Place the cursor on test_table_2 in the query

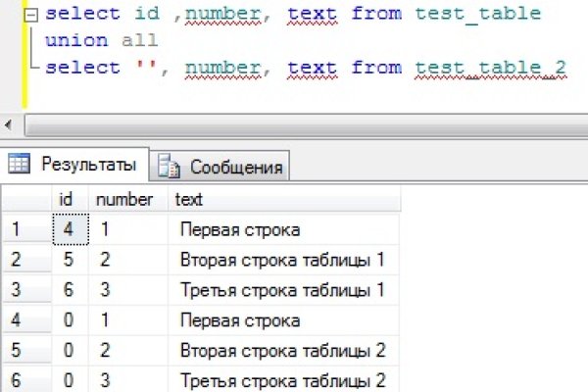coord(476,67)
